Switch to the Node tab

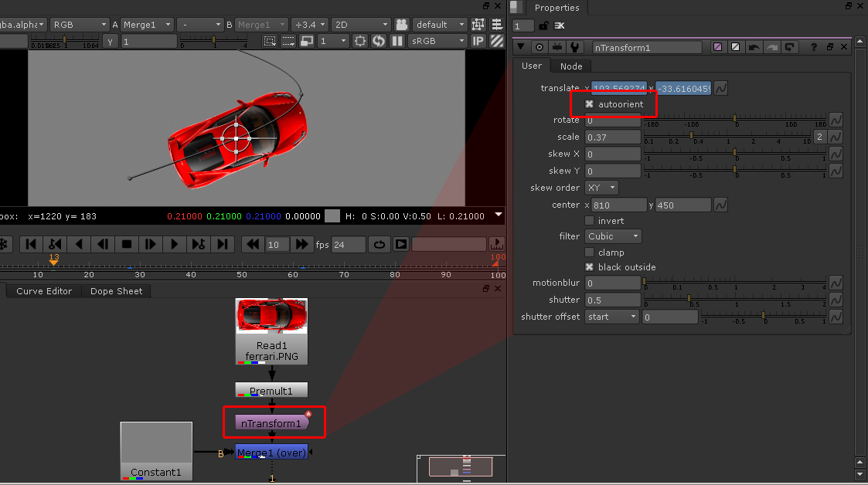pos(571,66)
